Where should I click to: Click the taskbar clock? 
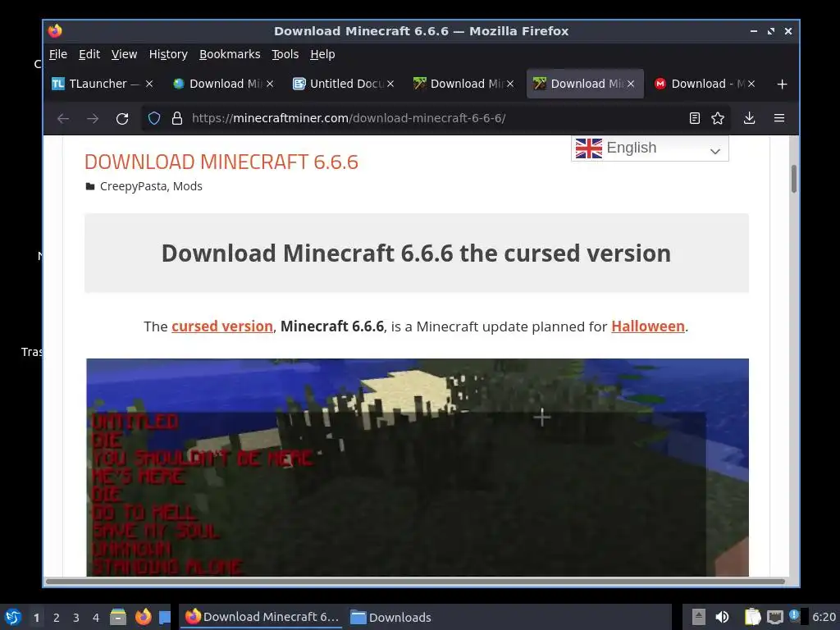824,617
